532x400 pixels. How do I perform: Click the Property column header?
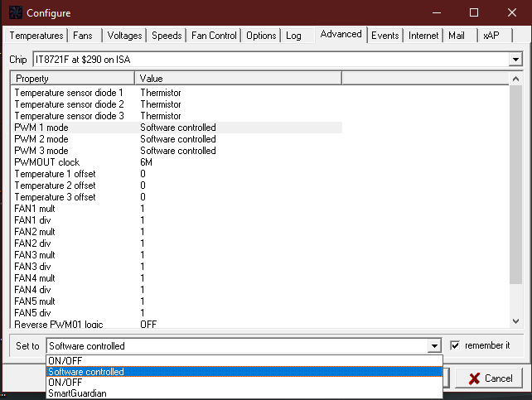(73, 79)
